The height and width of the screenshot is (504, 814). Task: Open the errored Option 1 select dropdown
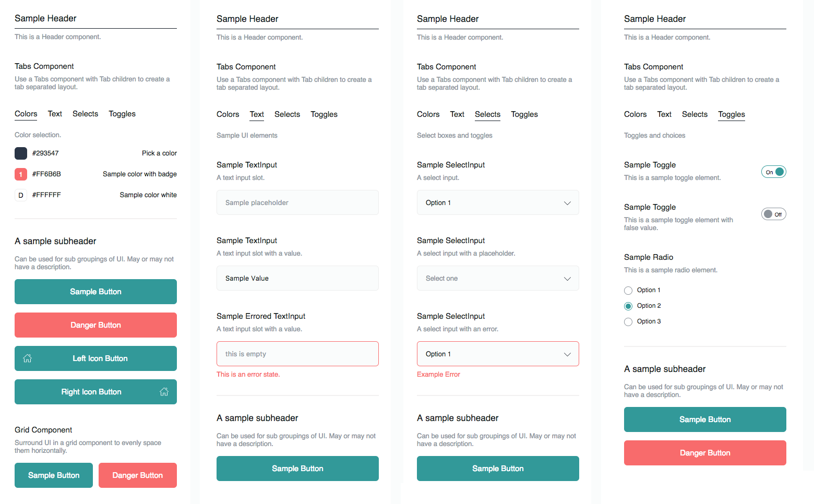pos(498,354)
